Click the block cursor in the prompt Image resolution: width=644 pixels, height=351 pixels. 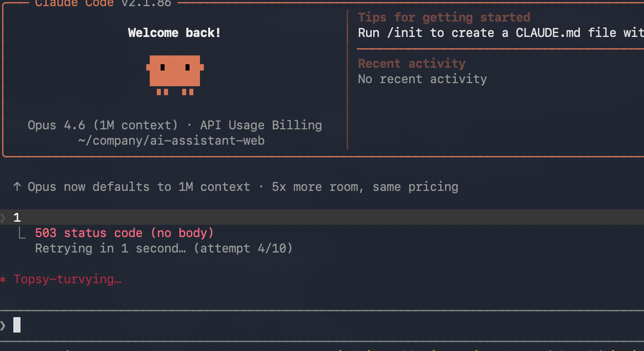coord(17,325)
